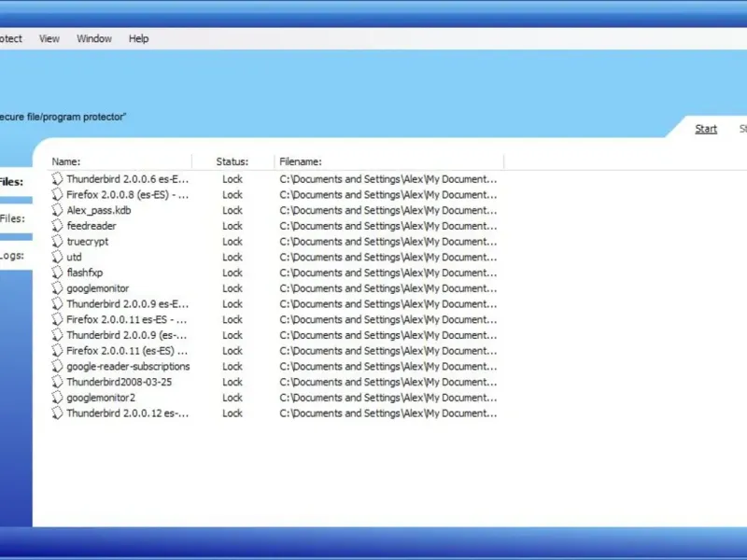The height and width of the screenshot is (560, 747).
Task: Click the googlemonitor2 file icon
Action: click(57, 398)
